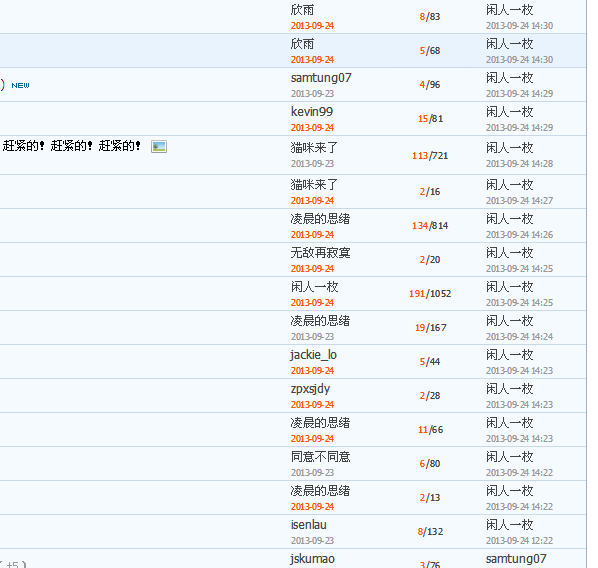Screen dimensions: 598x568
Task: Click last post time 2013-09-24 14:26
Action: 519,235
